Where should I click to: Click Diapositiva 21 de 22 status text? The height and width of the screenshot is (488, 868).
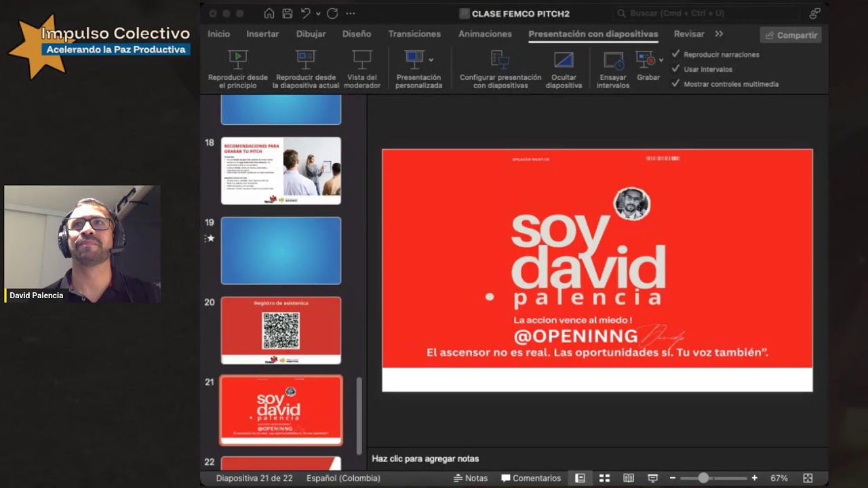point(254,478)
